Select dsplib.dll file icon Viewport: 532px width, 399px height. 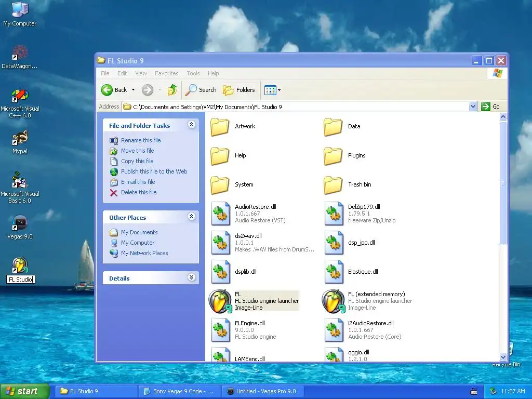click(x=221, y=272)
